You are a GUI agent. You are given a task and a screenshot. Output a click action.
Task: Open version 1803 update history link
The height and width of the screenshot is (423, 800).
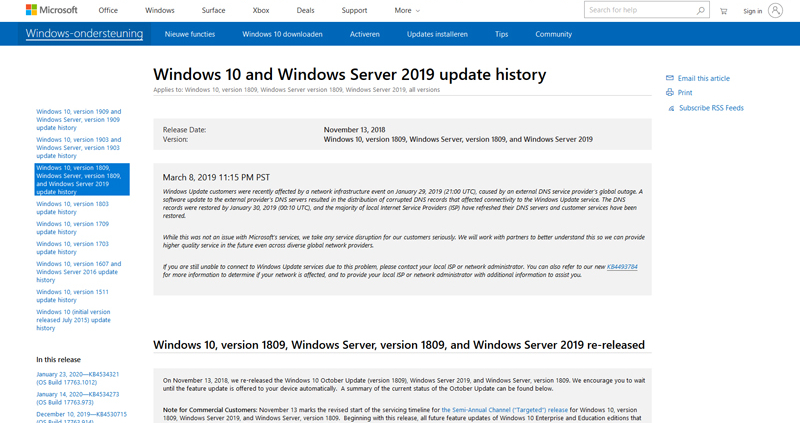(x=72, y=208)
